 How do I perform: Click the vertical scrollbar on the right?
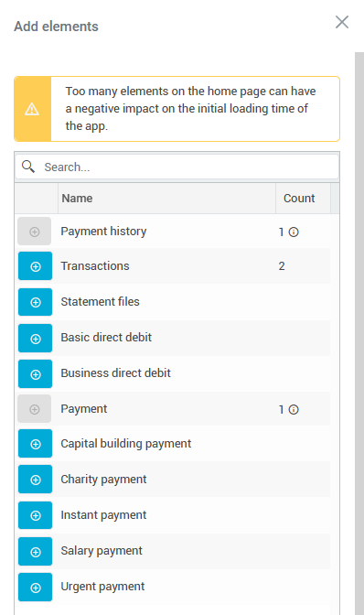click(359, 333)
